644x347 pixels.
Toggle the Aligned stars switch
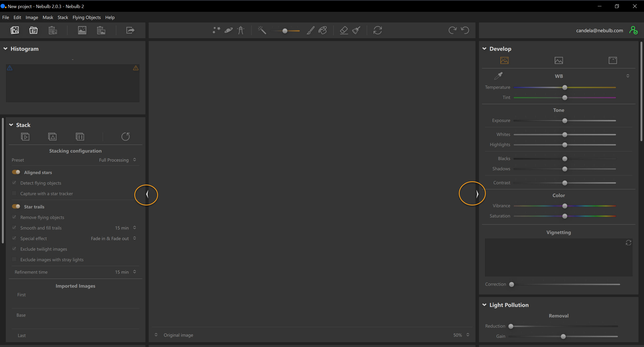tap(16, 172)
